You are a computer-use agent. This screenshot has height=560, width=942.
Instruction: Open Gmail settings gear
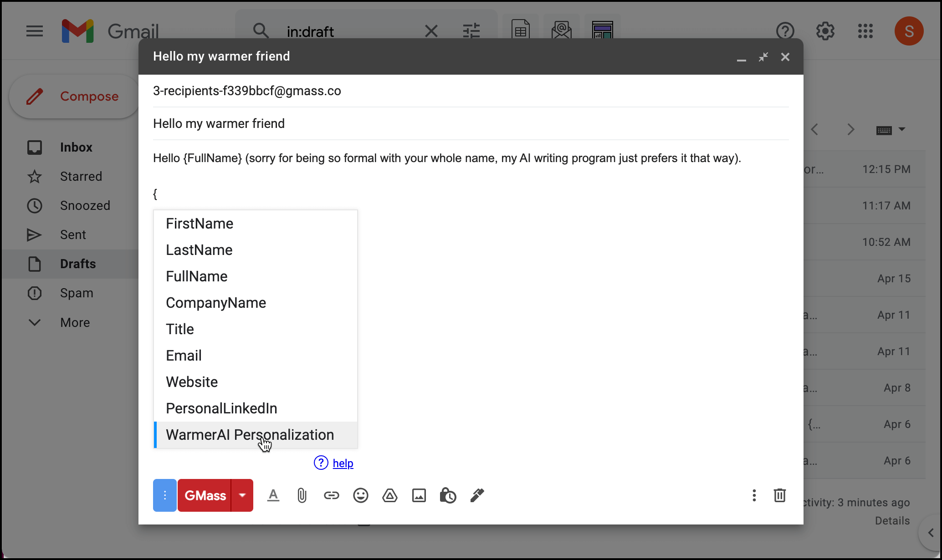pyautogui.click(x=825, y=31)
